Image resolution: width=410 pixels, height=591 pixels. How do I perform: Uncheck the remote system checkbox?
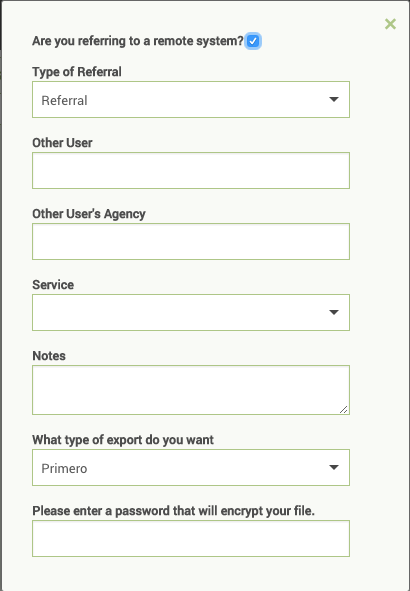coord(253,41)
